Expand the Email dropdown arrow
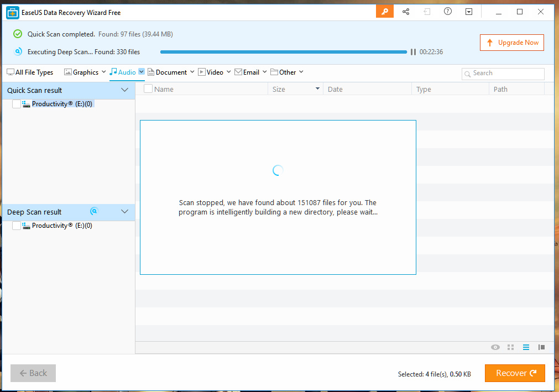This screenshot has width=559, height=392. click(x=264, y=72)
